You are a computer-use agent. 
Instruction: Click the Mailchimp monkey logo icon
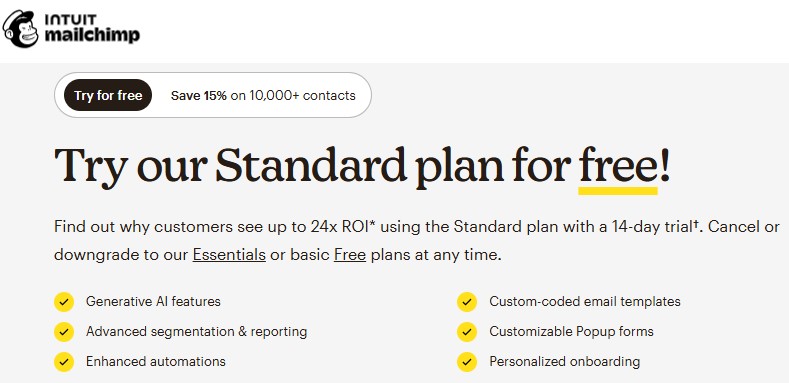[x=20, y=29]
